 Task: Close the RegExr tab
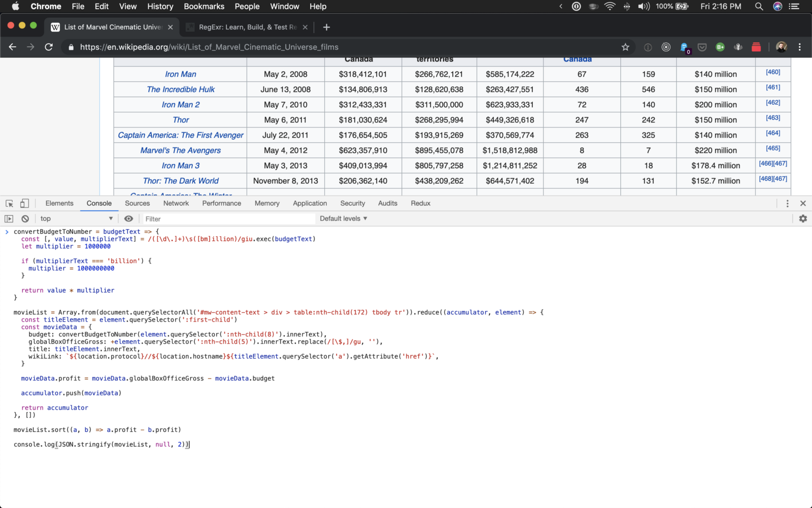point(305,27)
